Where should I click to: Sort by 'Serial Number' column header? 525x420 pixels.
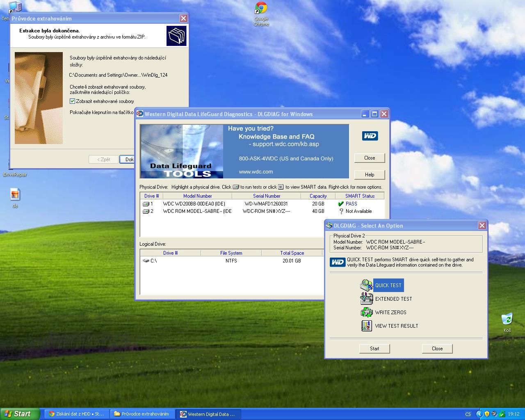pyautogui.click(x=267, y=196)
